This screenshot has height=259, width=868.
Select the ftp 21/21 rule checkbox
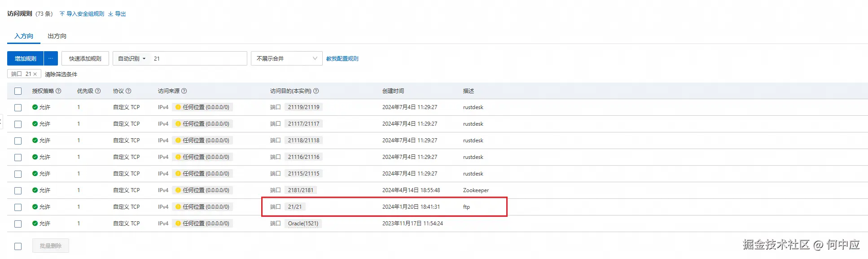[x=18, y=207]
